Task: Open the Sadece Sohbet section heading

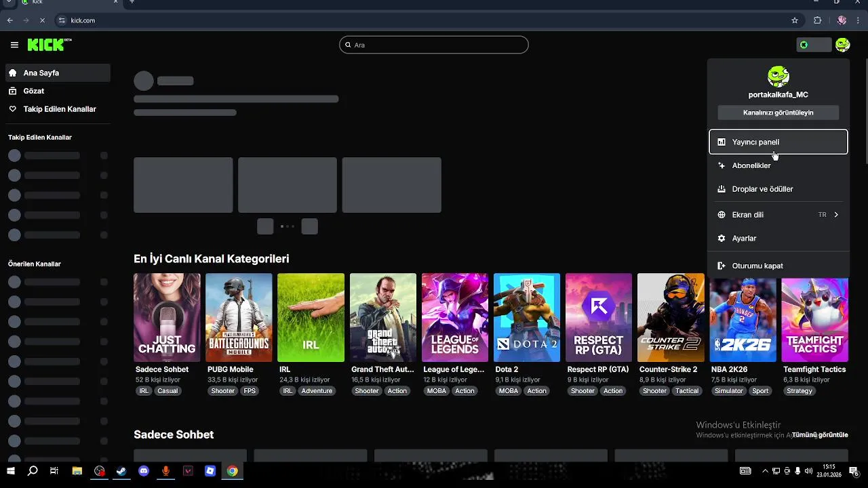Action: (174, 434)
